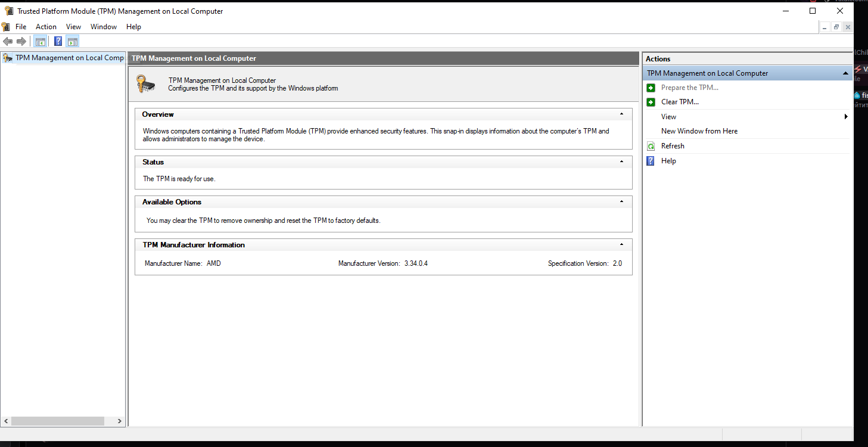Open the File menu
868x447 pixels.
21,27
